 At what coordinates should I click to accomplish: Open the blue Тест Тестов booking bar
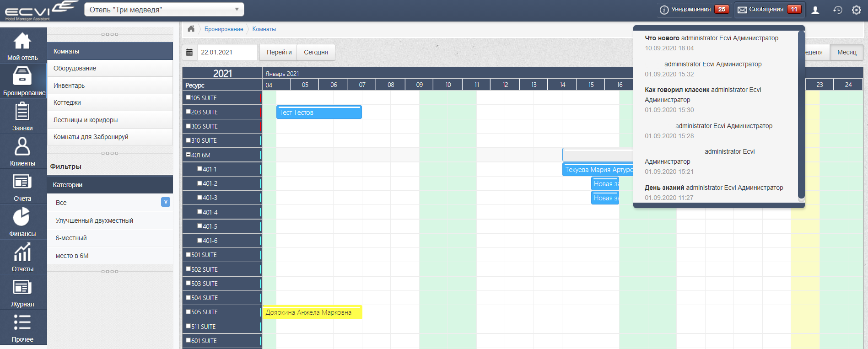coord(319,112)
